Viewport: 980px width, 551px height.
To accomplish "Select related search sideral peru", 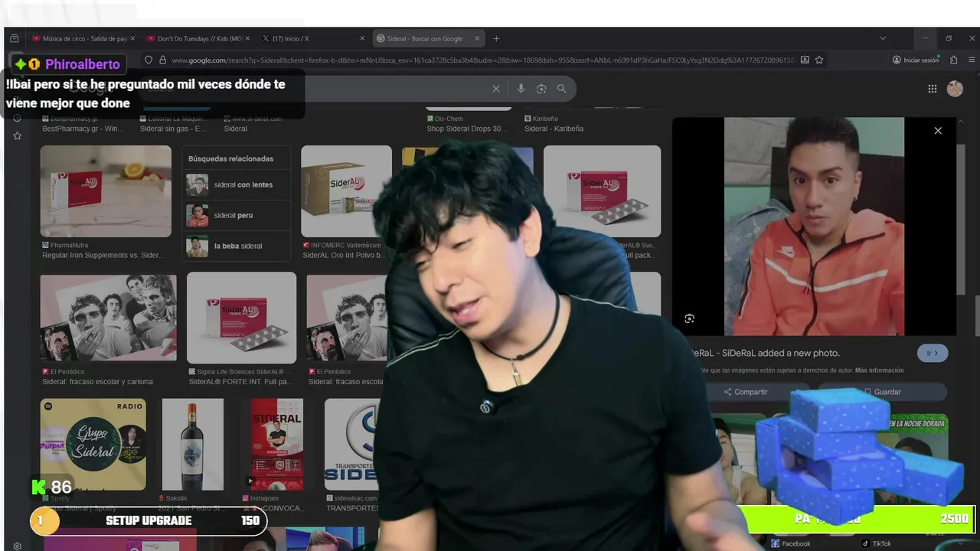I will tap(237, 216).
